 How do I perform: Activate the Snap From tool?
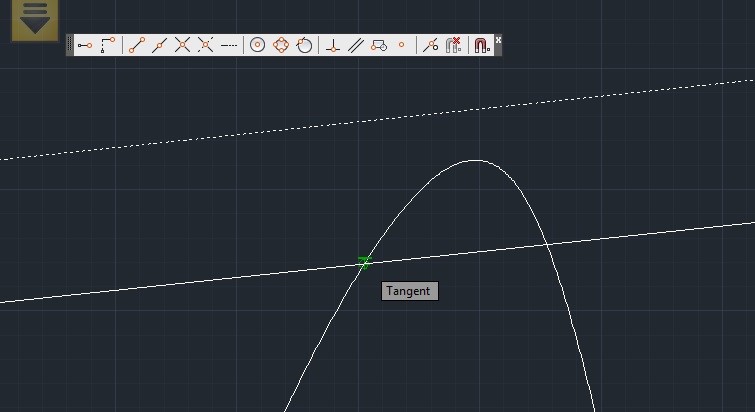click(x=107, y=45)
